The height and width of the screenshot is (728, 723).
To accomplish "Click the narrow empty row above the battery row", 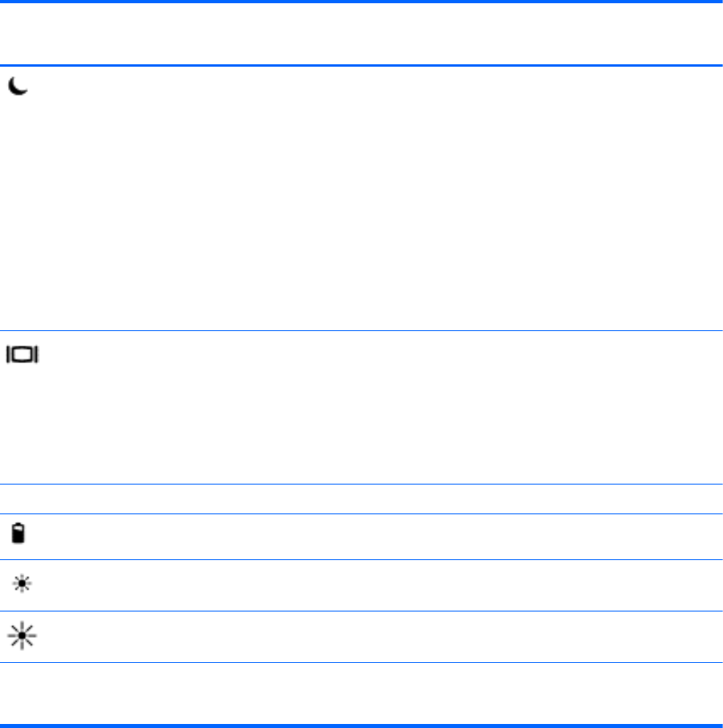I will coord(361,499).
